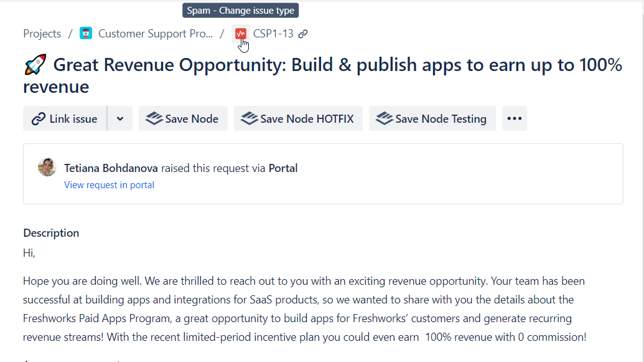Go to Projects in the breadcrumb
The width and height of the screenshot is (644, 362).
(x=42, y=34)
